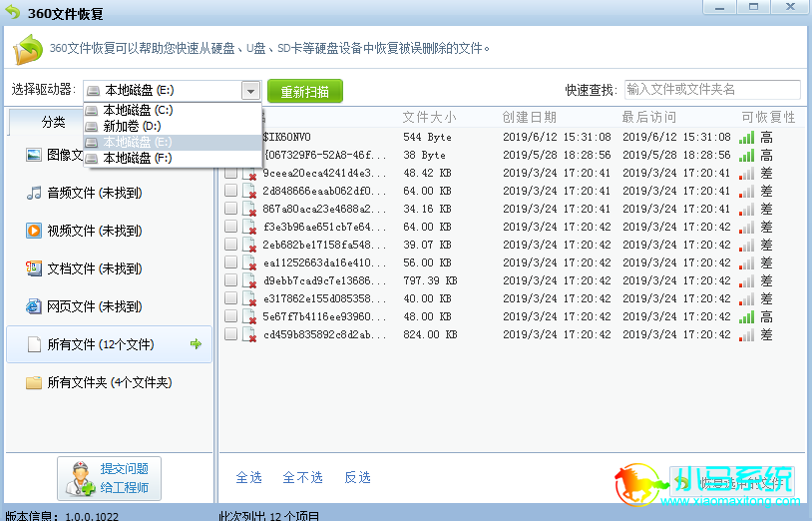Screen dimensions: 812x521
Task: Click size value 797.39 KB
Action: 430,280
